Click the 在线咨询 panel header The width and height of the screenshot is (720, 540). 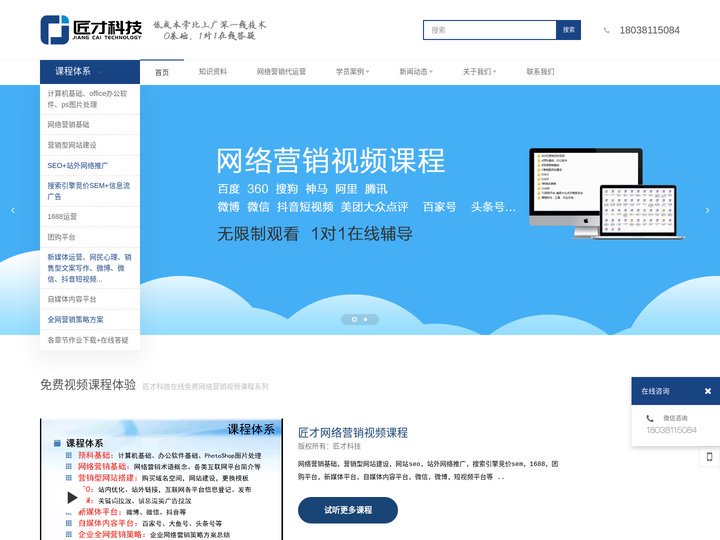675,391
